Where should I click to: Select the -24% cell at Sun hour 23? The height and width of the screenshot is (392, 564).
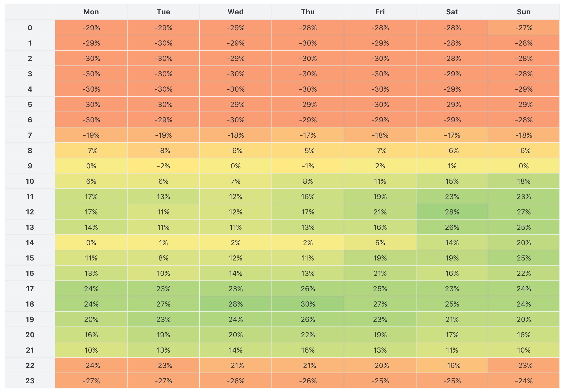(x=524, y=380)
